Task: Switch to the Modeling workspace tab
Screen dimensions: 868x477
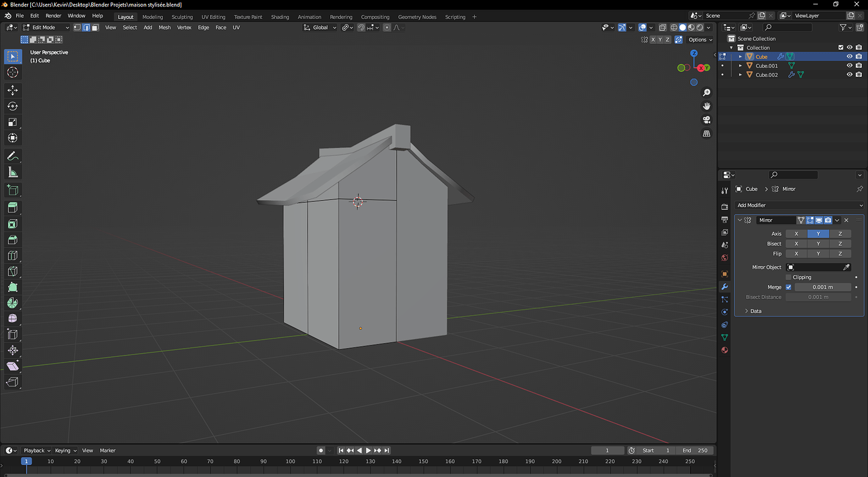Action: [x=153, y=17]
